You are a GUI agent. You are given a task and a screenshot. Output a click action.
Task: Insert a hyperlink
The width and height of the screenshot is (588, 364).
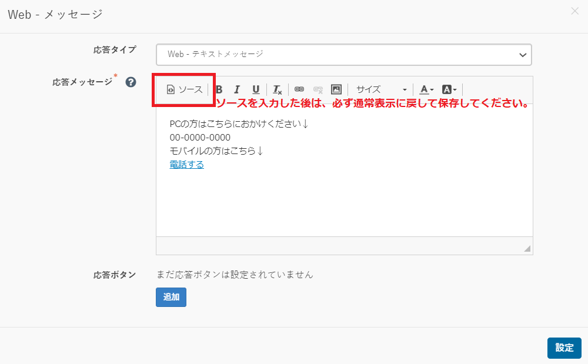pos(299,89)
